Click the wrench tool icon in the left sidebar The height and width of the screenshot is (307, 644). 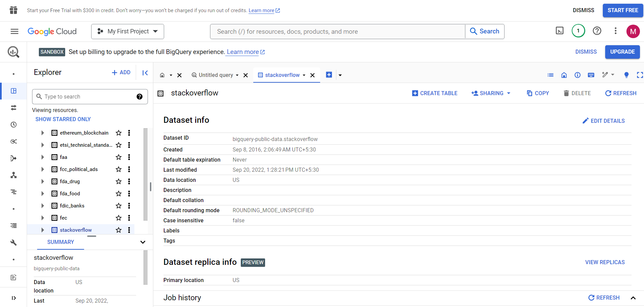pos(14,242)
